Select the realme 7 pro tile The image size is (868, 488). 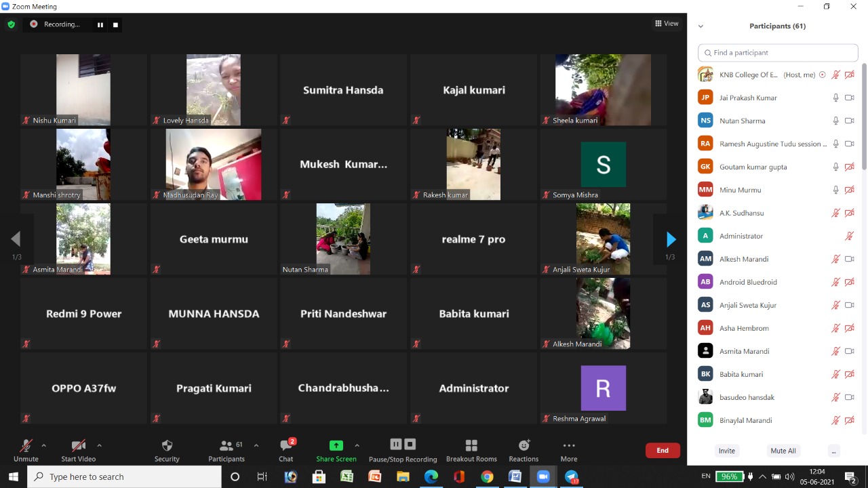[473, 239]
